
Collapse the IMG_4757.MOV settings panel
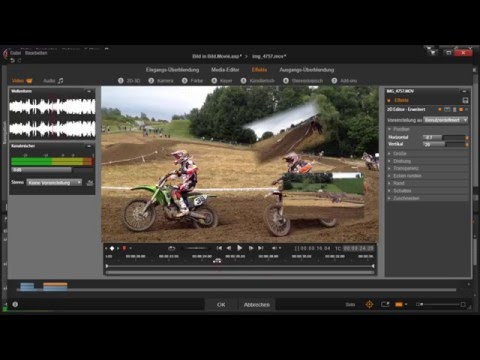coord(464,91)
